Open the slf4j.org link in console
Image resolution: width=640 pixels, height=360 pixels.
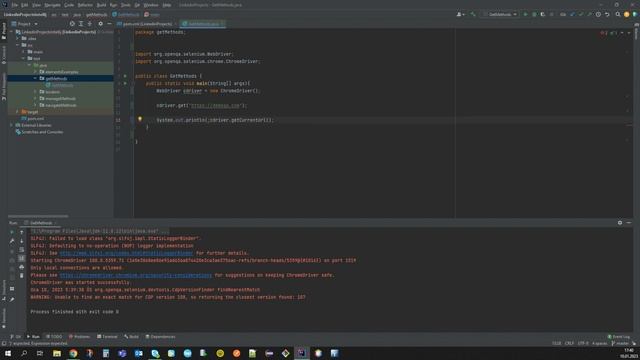pos(126,253)
